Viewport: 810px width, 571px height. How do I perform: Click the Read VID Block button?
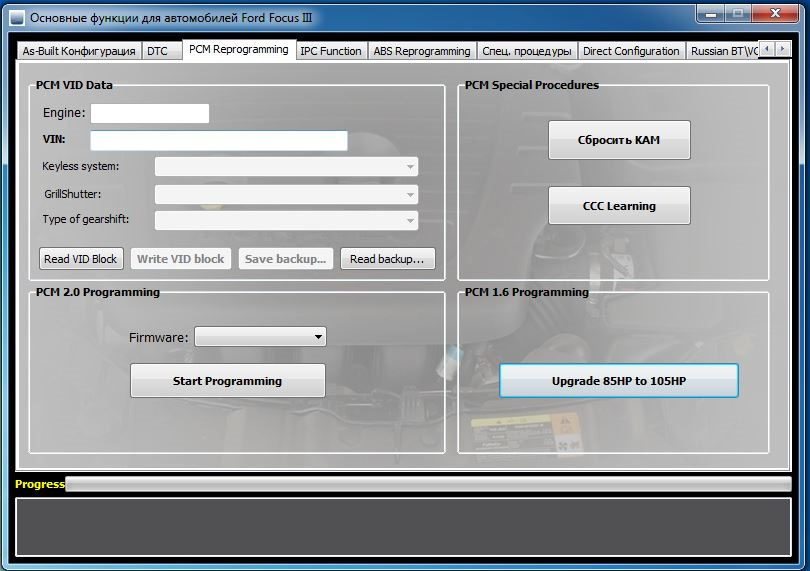coord(81,259)
